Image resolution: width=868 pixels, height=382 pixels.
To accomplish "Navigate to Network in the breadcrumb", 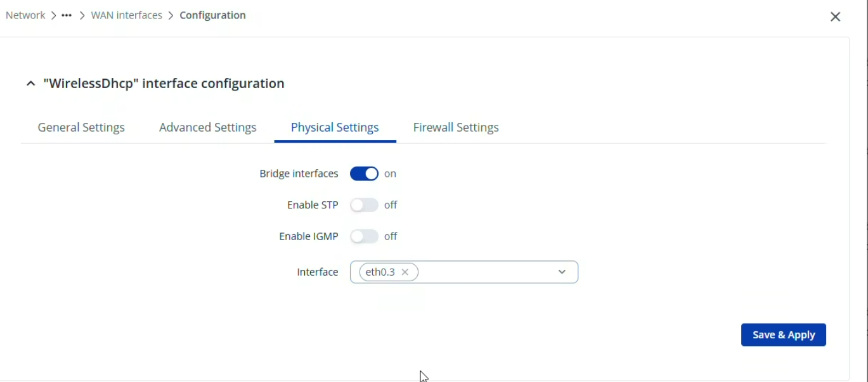I will click(x=25, y=15).
